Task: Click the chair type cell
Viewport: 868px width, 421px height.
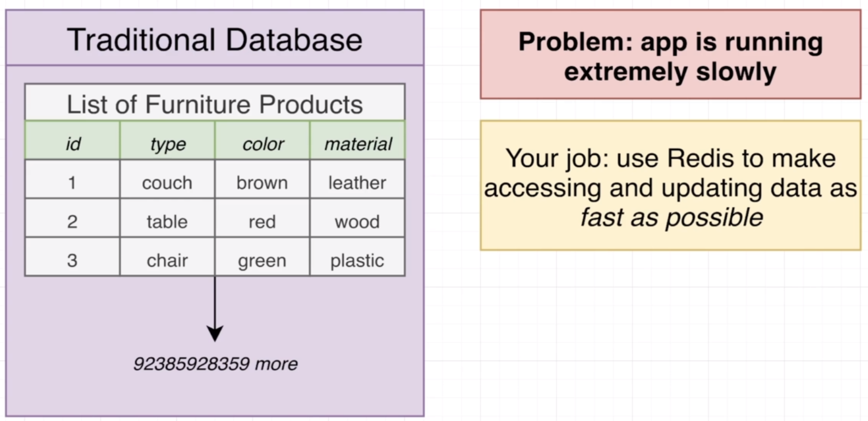Action: [x=167, y=260]
